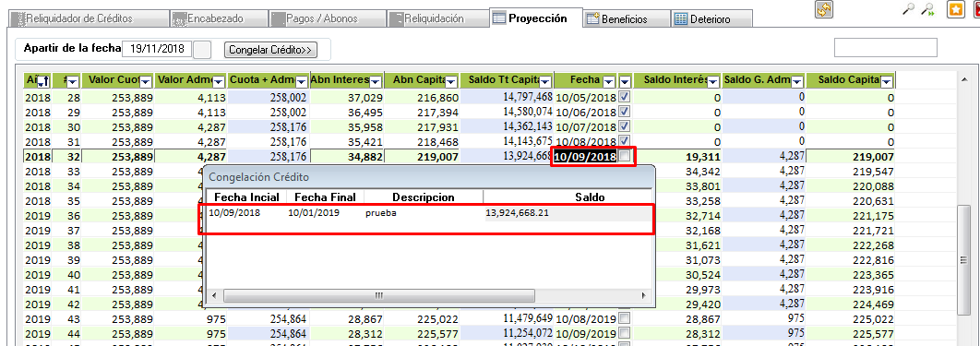Click the grid icon on Deterioro tab
The width and height of the screenshot is (980, 346).
tap(681, 18)
